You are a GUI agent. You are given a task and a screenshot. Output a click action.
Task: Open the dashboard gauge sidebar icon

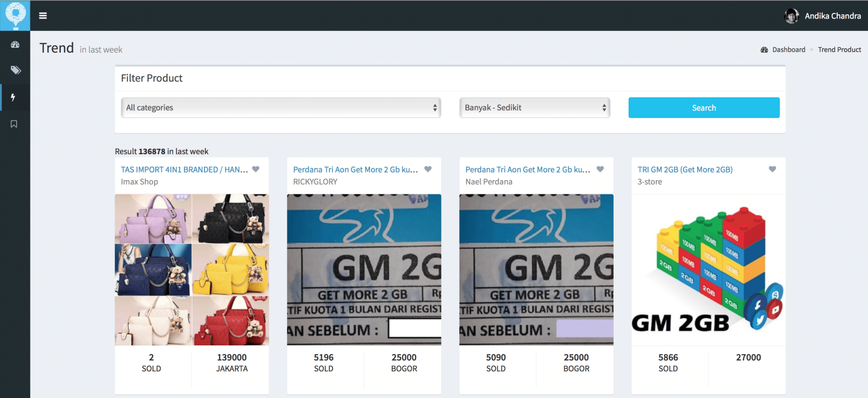click(15, 45)
